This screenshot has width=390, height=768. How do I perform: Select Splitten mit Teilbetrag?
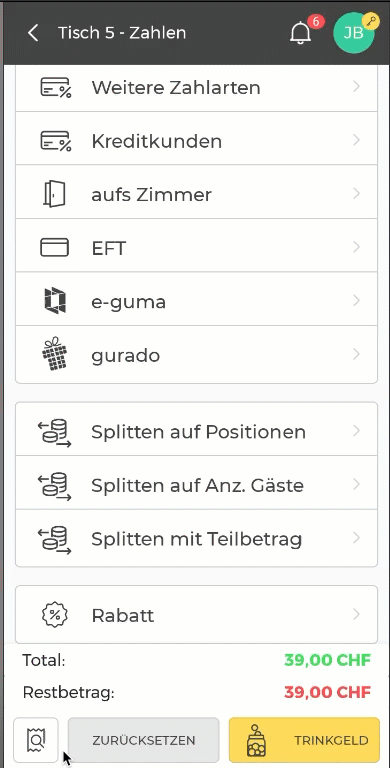pos(196,538)
